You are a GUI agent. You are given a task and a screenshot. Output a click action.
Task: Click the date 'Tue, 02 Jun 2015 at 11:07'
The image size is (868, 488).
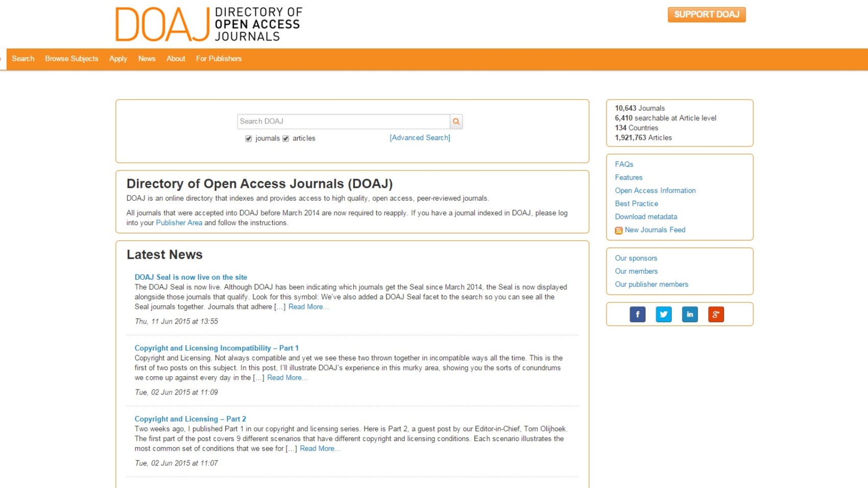pos(176,463)
